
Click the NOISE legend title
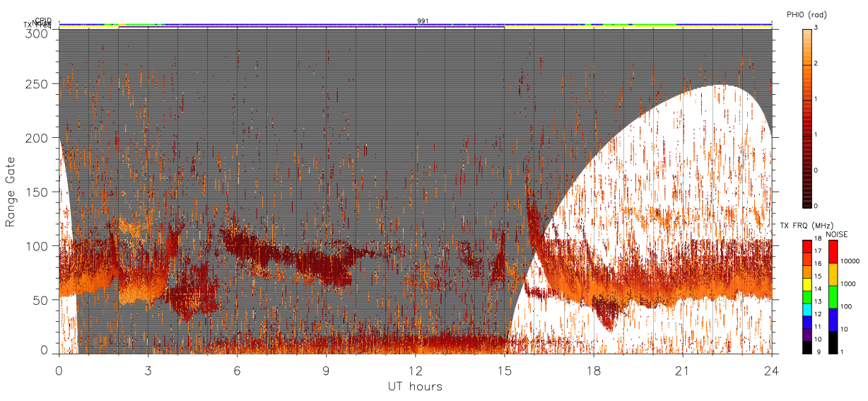[837, 234]
